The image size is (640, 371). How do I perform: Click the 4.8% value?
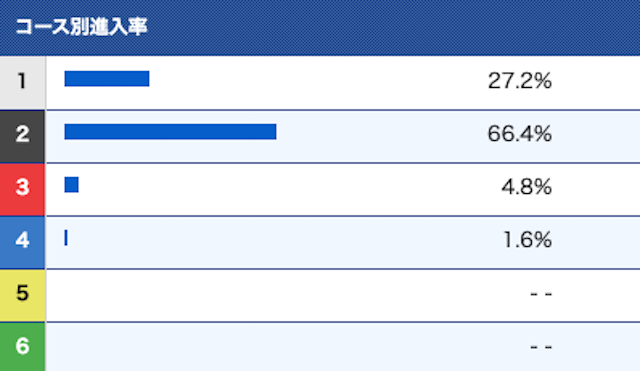pyautogui.click(x=527, y=187)
